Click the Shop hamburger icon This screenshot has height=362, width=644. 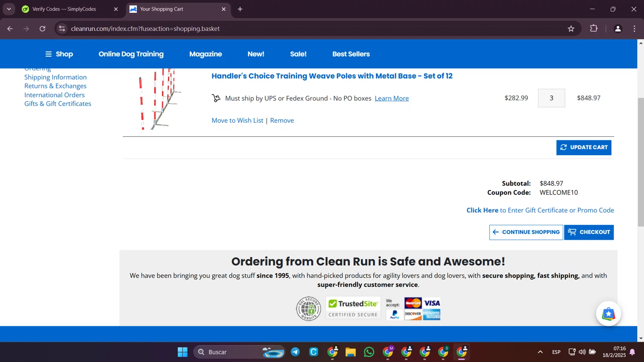(49, 54)
